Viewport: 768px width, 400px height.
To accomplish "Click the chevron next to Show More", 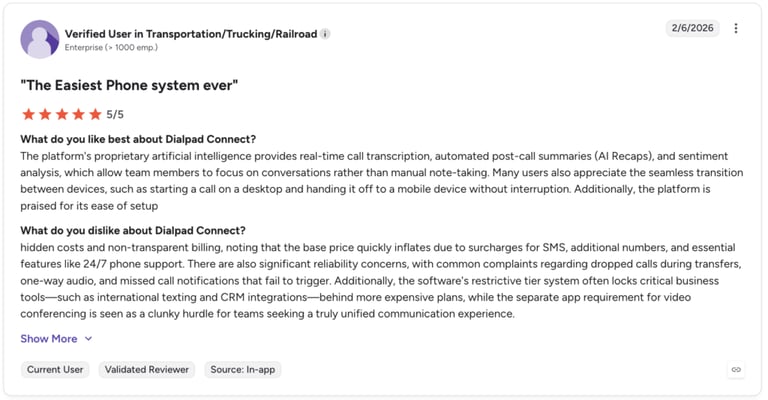I will coord(88,339).
